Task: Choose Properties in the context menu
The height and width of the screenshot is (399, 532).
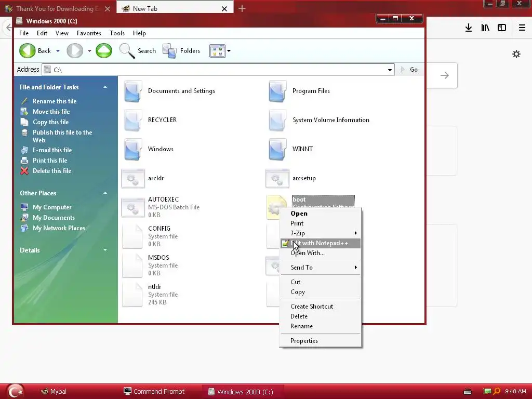Action: (x=321, y=341)
